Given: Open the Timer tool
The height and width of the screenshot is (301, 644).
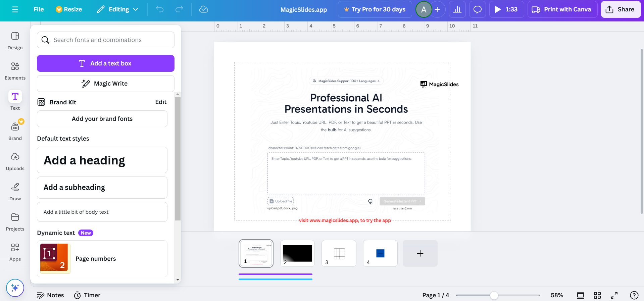Looking at the screenshot, I should click(x=87, y=295).
